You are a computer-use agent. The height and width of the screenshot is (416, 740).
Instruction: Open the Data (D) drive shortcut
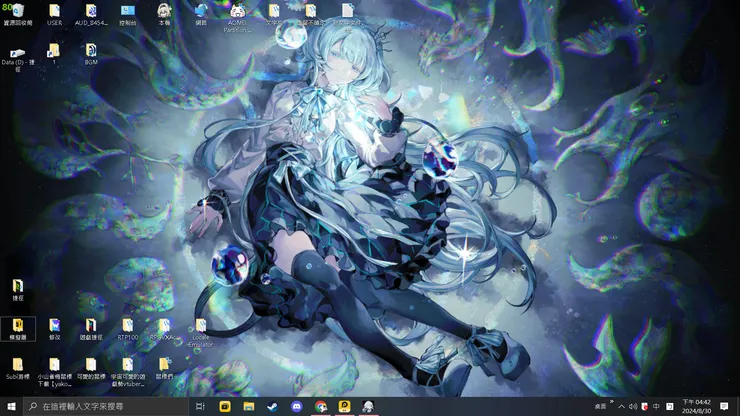pos(18,59)
